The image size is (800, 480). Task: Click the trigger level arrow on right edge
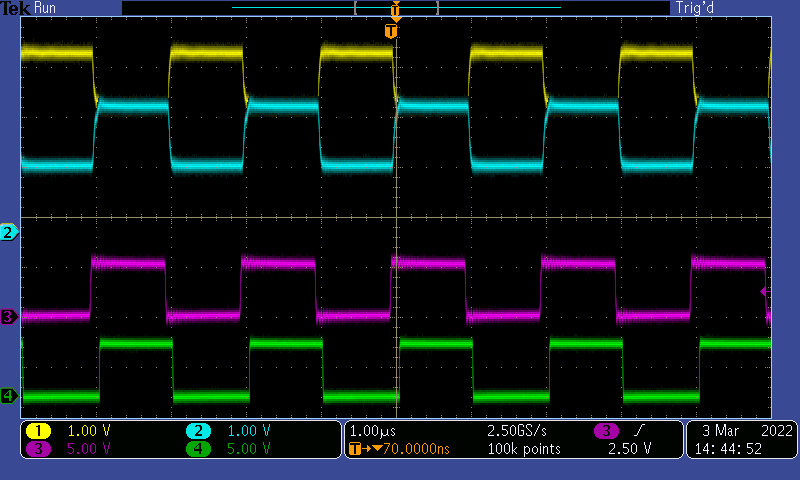point(764,291)
